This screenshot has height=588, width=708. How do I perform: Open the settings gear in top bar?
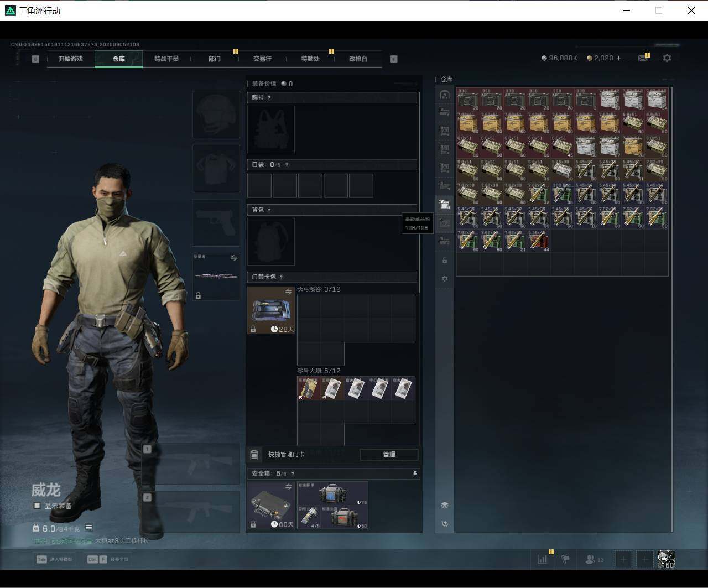coord(667,58)
